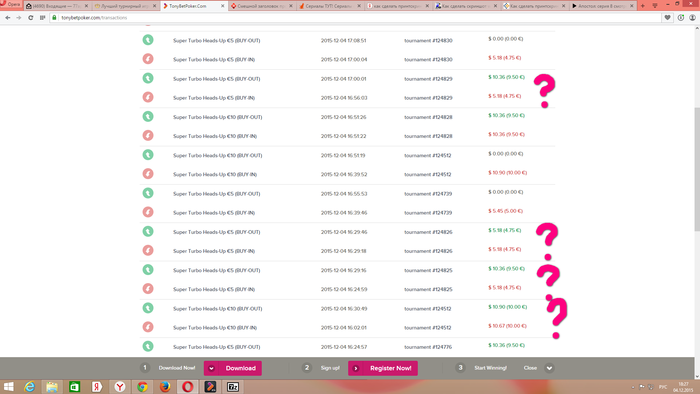The width and height of the screenshot is (700, 394).
Task: Click green buy-out icon for tournament #124826
Action: point(148,232)
